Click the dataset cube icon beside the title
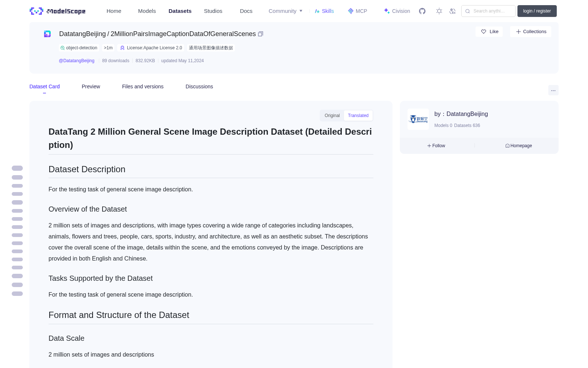 pos(47,34)
